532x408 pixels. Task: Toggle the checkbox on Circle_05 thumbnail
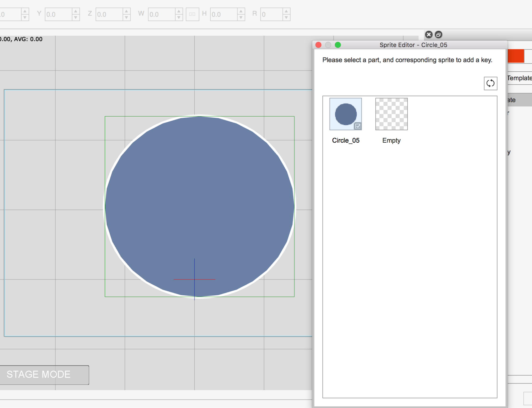pos(358,126)
